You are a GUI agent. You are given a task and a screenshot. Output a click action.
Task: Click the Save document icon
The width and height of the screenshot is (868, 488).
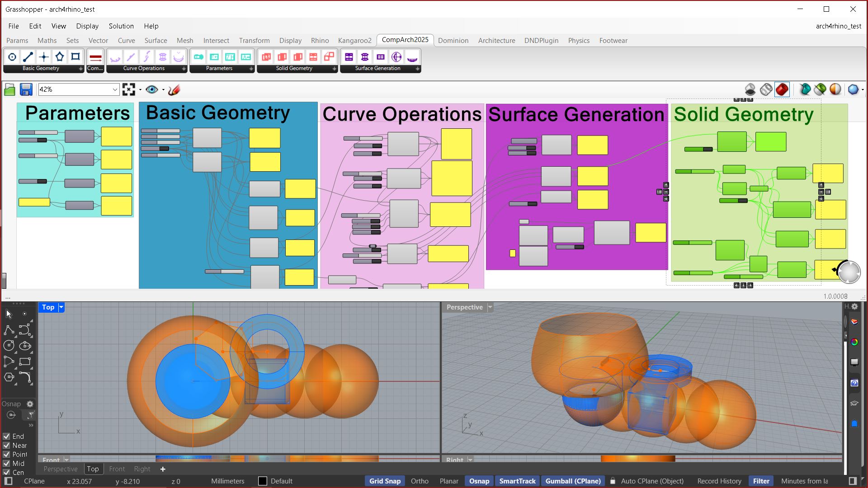26,89
